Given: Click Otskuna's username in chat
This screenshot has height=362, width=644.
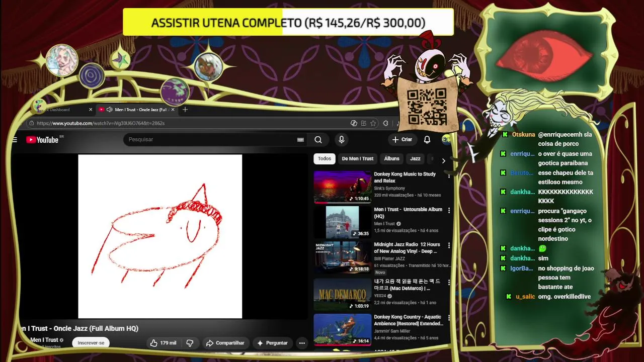Looking at the screenshot, I should (x=523, y=135).
